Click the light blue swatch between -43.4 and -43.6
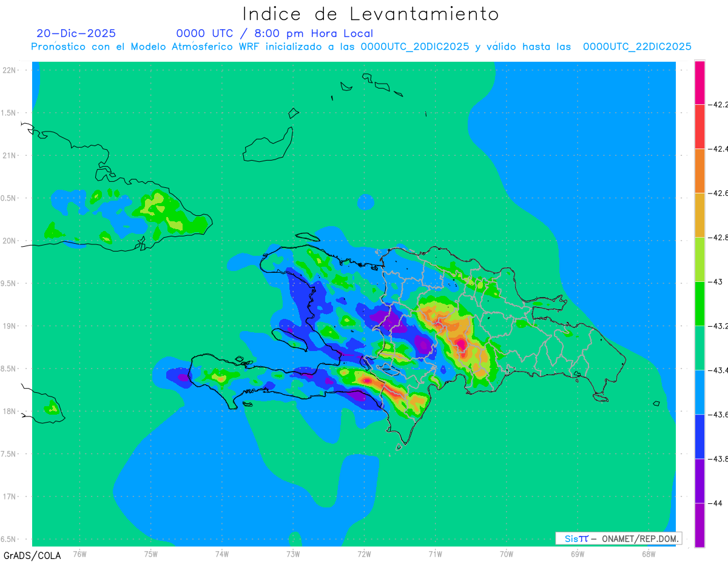This screenshot has height=562, width=728. [x=699, y=392]
